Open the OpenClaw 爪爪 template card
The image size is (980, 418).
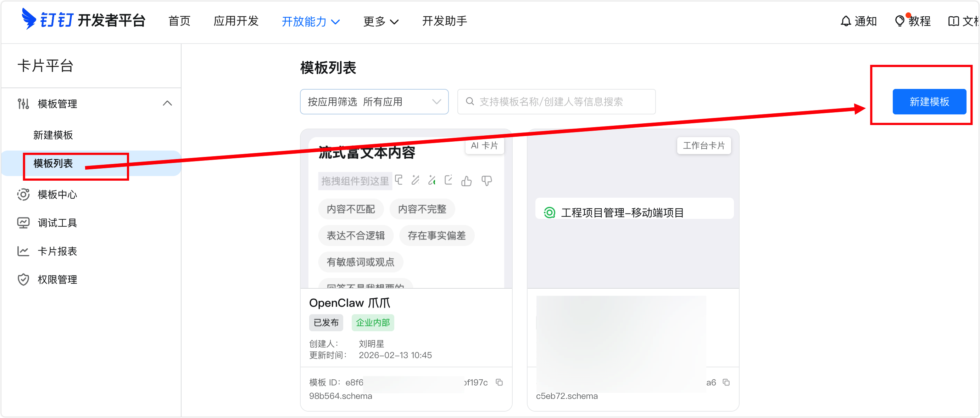click(349, 303)
